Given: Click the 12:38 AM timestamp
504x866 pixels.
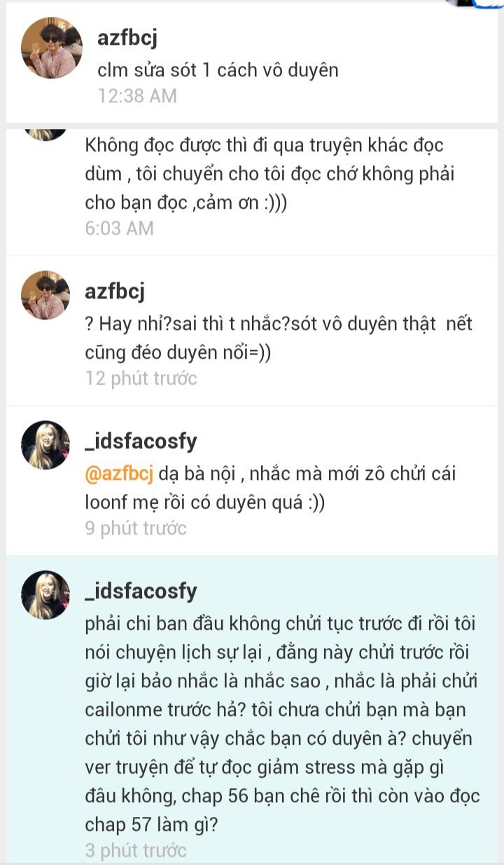Looking at the screenshot, I should [137, 95].
